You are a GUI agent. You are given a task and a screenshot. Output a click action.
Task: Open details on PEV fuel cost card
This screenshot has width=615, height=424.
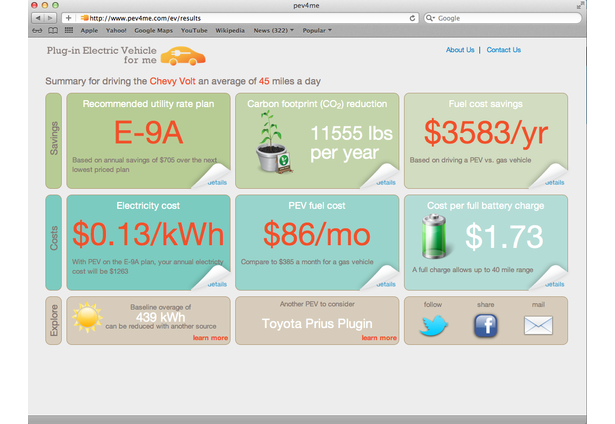point(386,284)
